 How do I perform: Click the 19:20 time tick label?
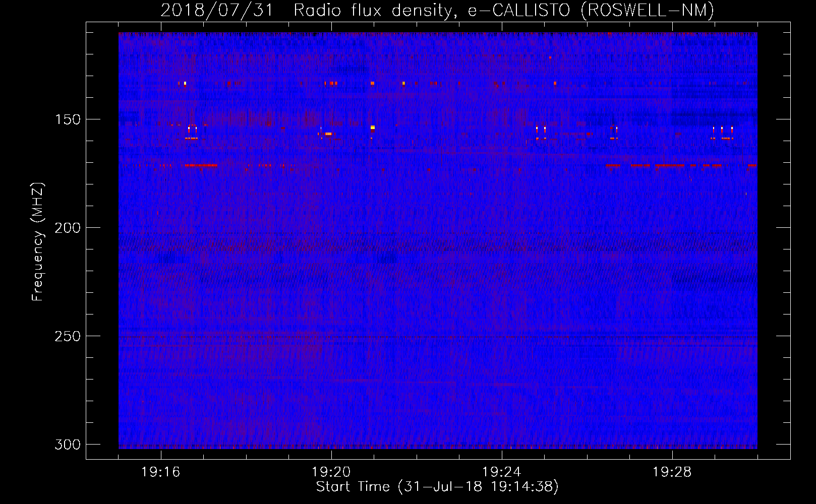331,472
